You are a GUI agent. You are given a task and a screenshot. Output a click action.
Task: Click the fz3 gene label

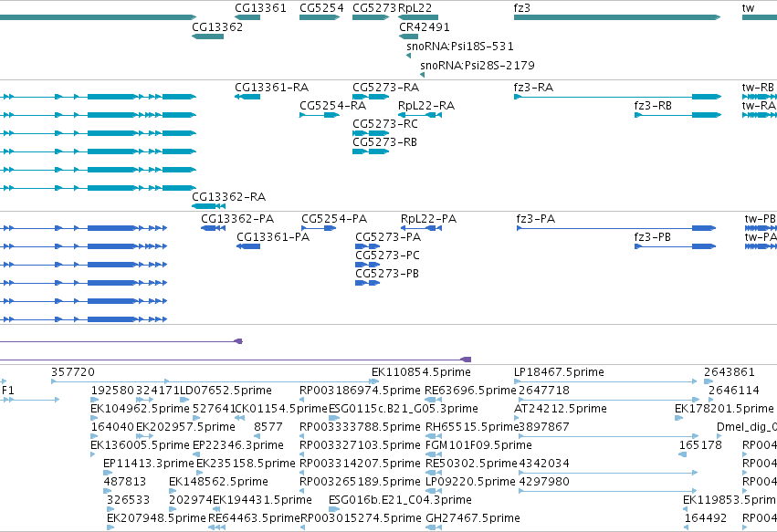(521, 8)
